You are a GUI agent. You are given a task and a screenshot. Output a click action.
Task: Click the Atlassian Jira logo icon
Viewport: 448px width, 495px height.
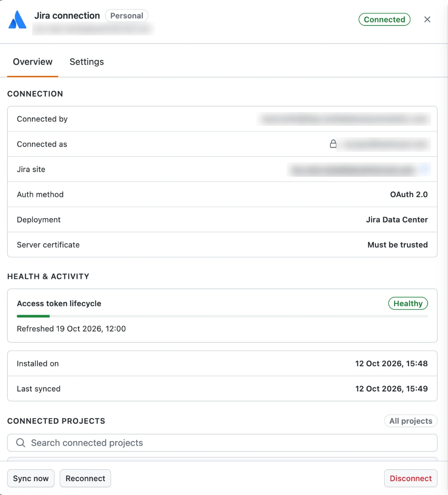[17, 19]
